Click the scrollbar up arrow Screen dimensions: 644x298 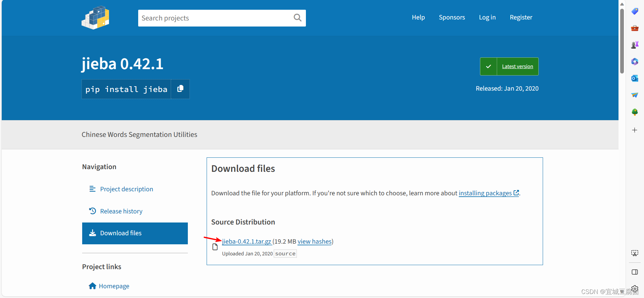point(622,4)
